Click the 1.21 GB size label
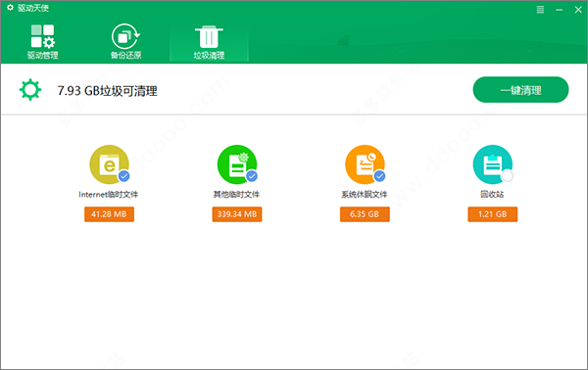Viewport: 588px width, 370px height. click(492, 214)
